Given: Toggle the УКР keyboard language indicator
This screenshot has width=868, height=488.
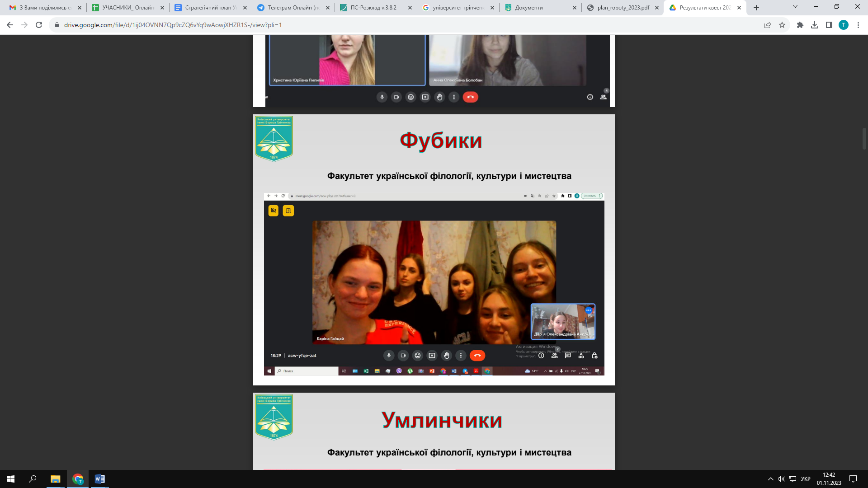Looking at the screenshot, I should [x=806, y=479].
